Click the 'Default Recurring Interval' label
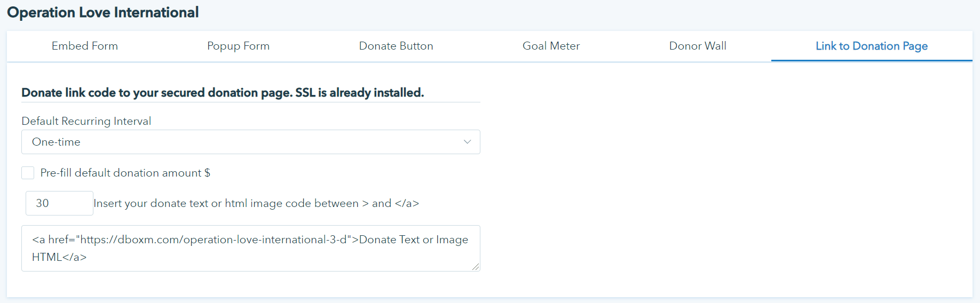This screenshot has width=980, height=303. point(86,121)
